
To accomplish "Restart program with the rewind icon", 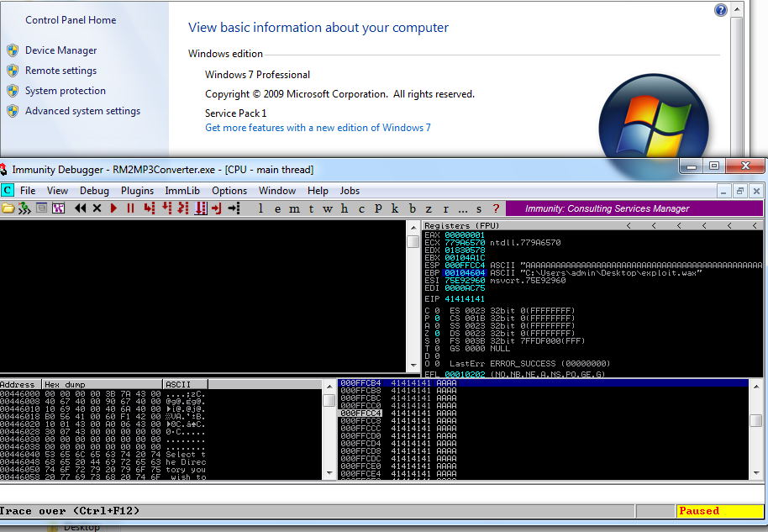I will [x=81, y=208].
